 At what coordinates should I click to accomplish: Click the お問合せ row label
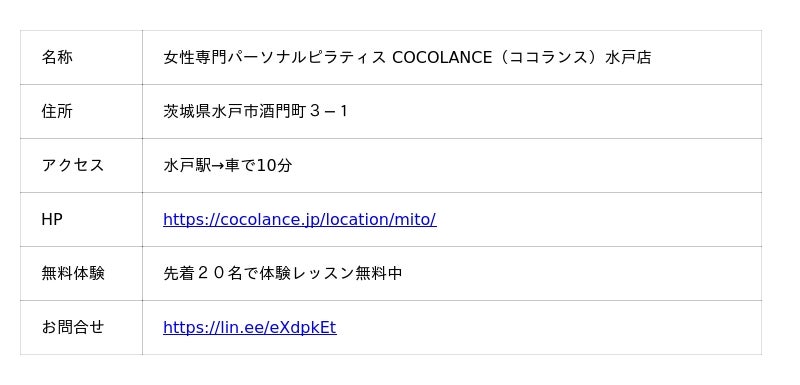(x=72, y=327)
